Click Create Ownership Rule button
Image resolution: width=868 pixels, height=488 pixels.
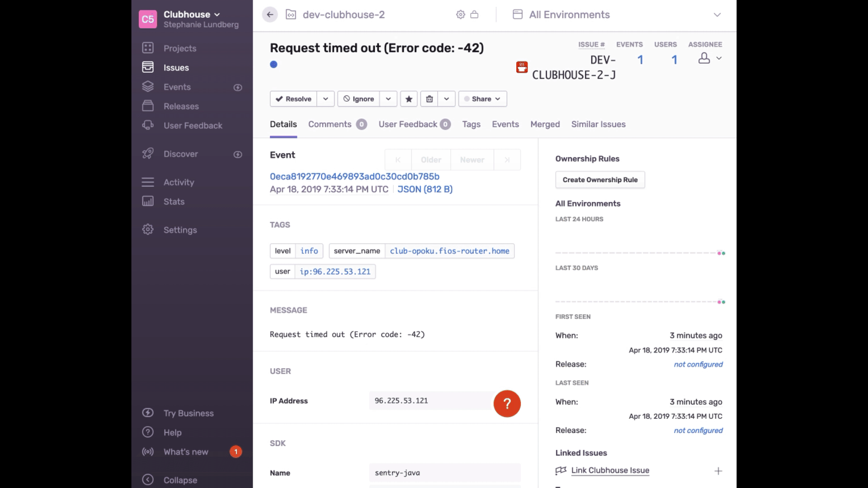(600, 180)
